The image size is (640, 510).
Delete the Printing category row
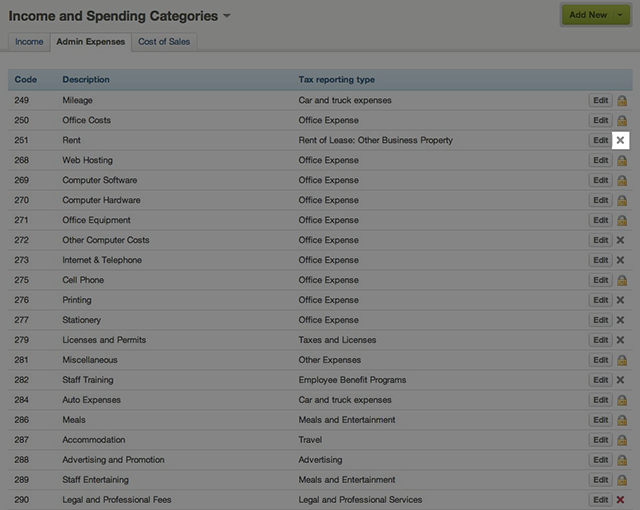[x=620, y=300]
